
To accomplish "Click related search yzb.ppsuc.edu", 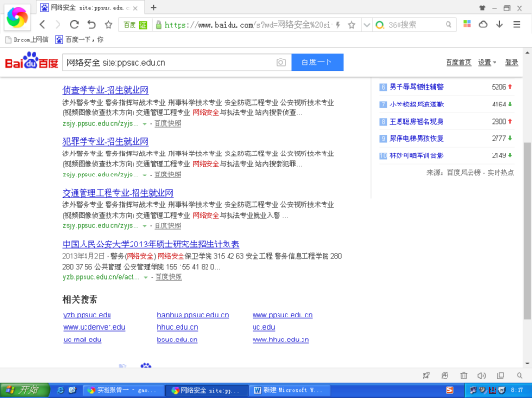I will point(87,315).
